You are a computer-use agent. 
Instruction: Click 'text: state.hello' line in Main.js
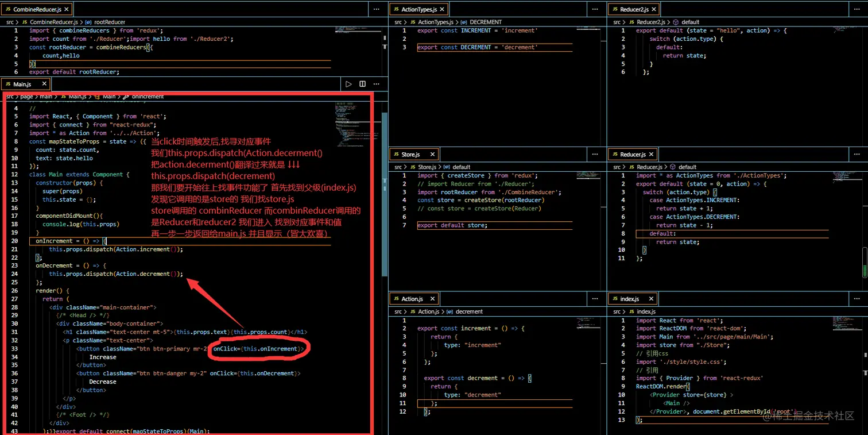(x=64, y=158)
